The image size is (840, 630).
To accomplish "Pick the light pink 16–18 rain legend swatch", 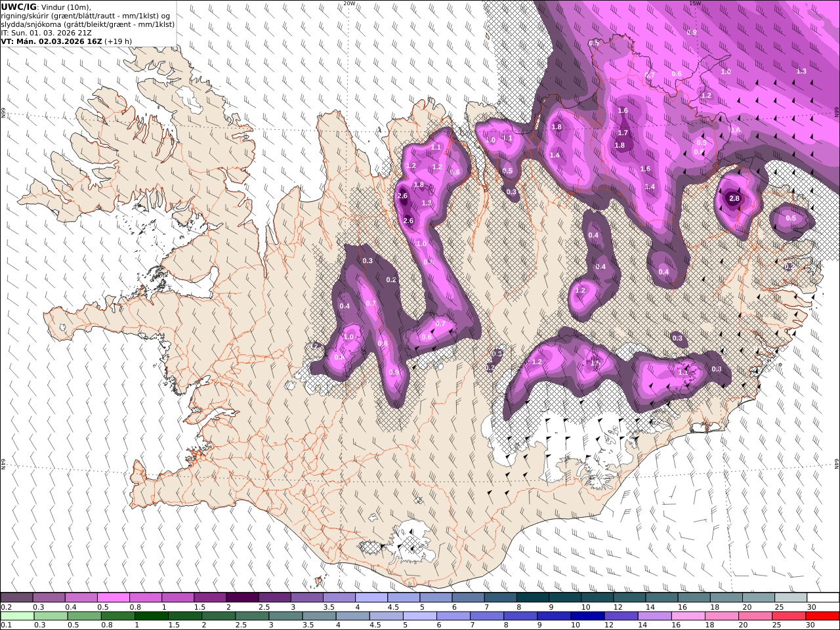I will coord(688,616).
